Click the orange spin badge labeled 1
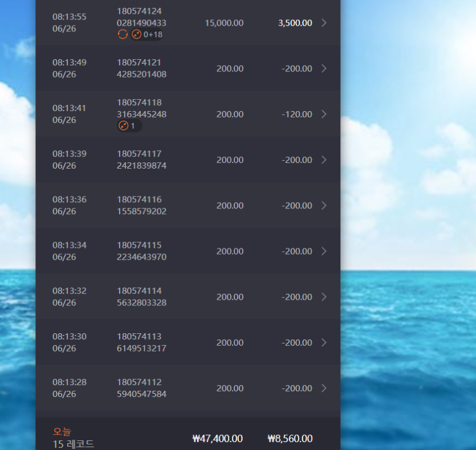Viewport: 476px width, 450px height. (129, 126)
